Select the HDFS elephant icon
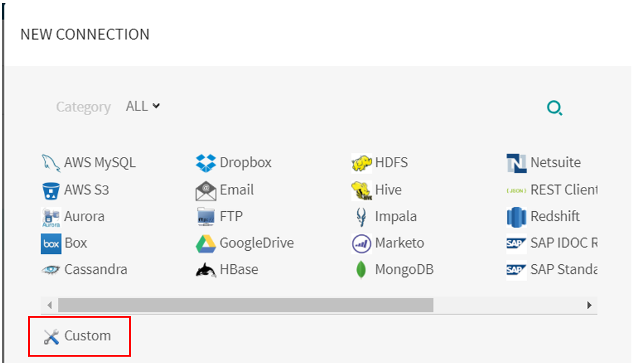This screenshot has width=632, height=364. [x=362, y=163]
